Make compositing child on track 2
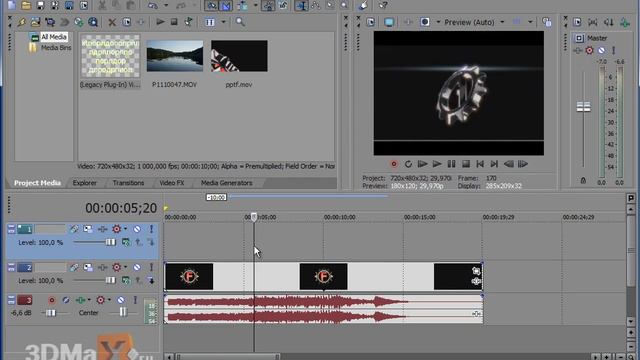 (151, 280)
